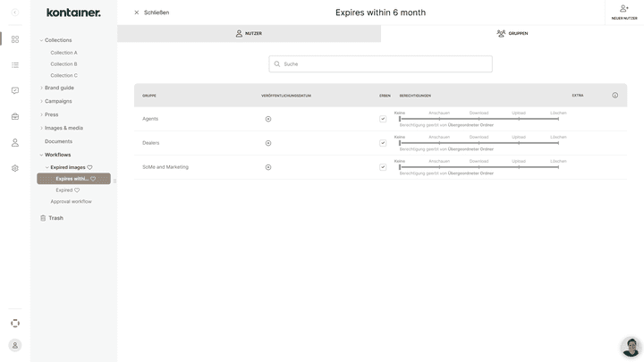Open the dashboard grid icon in left rail
The image size is (644, 362).
tap(15, 39)
